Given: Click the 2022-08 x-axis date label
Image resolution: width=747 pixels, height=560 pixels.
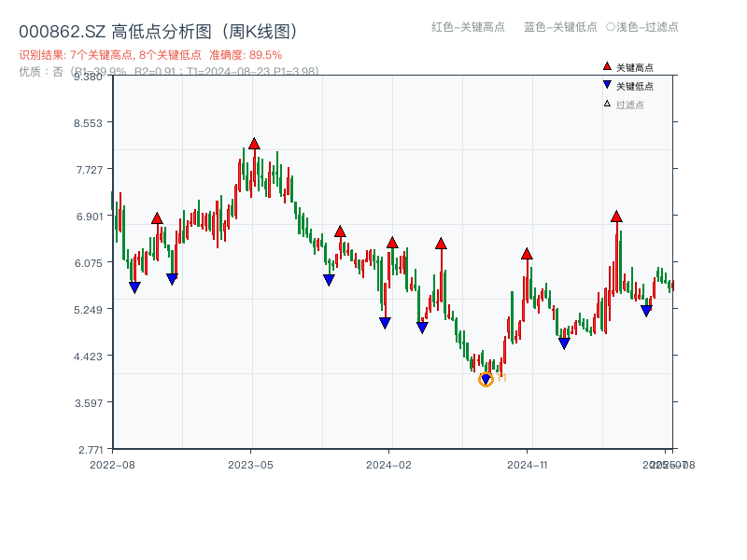Looking at the screenshot, I should point(112,465).
